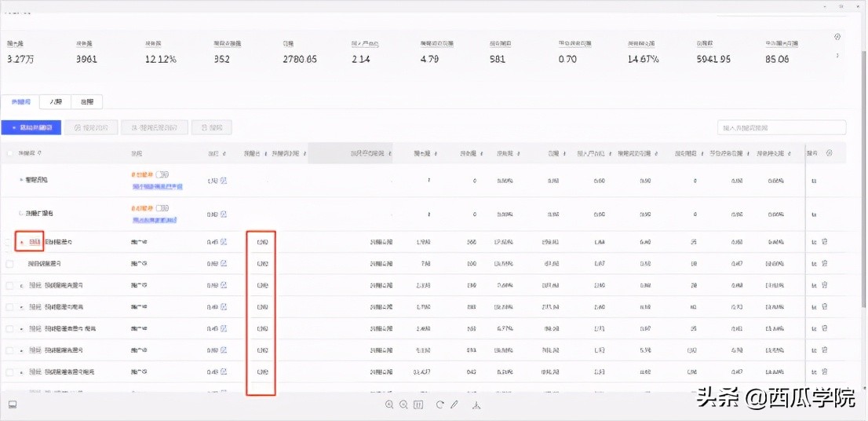
Task: Delete the fourth table row via trash icon
Action: 824,264
